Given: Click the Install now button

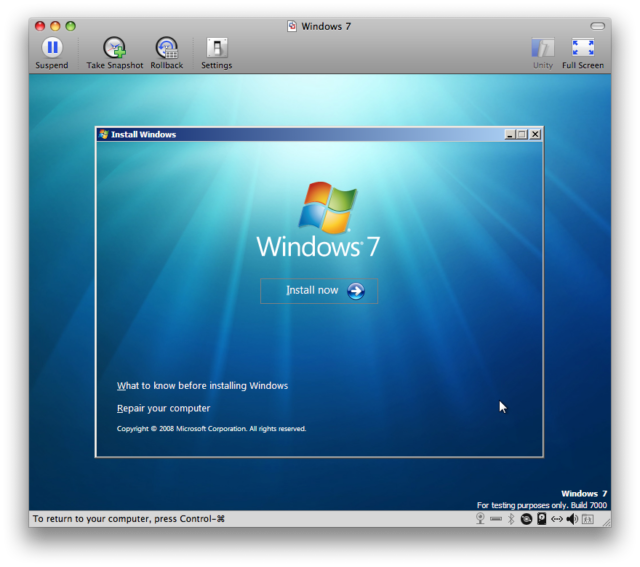Looking at the screenshot, I should click(319, 291).
